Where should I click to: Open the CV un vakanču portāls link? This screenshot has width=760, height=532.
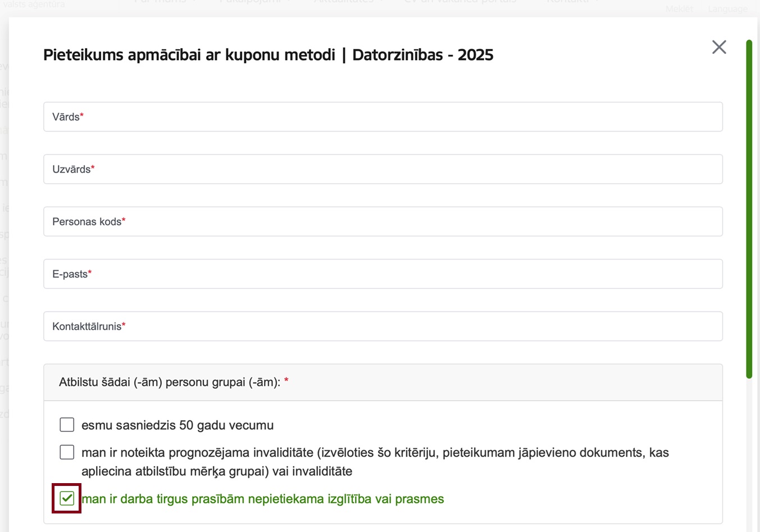click(460, 2)
